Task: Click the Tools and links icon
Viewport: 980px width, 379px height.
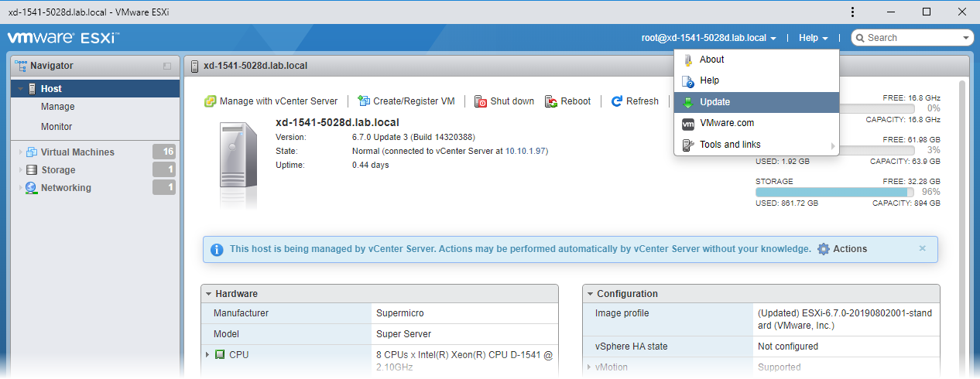Action: point(687,145)
